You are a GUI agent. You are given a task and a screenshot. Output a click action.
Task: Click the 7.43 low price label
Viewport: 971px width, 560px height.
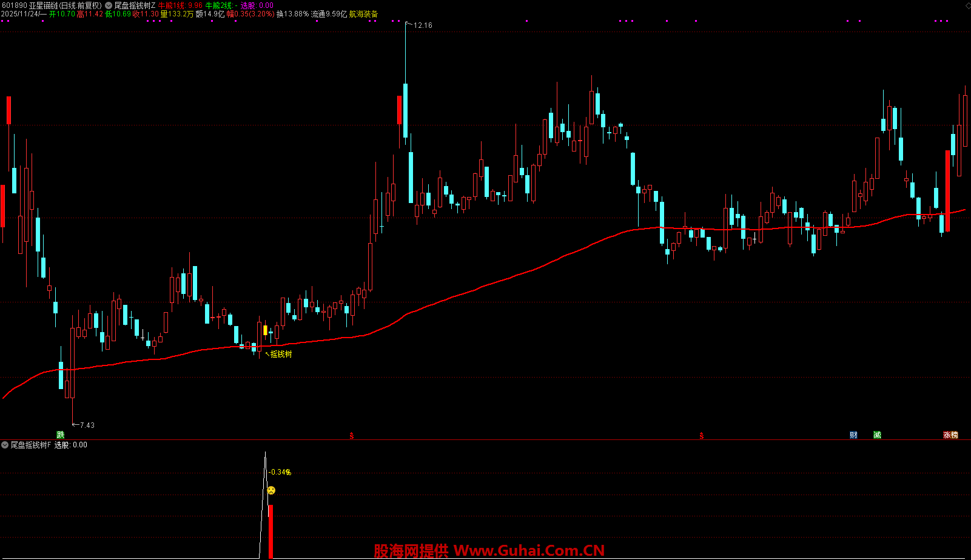(x=87, y=425)
